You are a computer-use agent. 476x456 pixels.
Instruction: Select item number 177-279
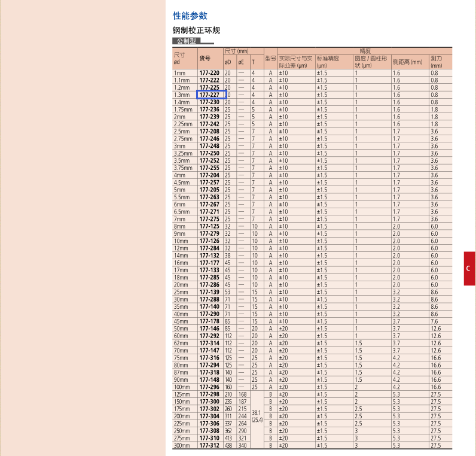click(209, 233)
